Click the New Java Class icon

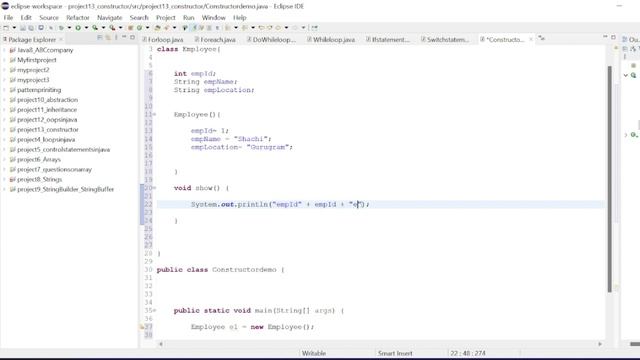(139, 28)
